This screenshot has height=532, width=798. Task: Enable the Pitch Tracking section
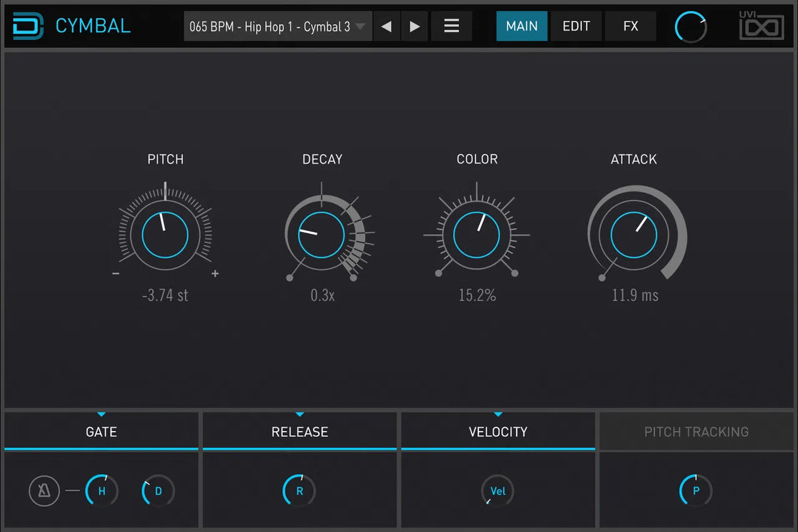(696, 432)
